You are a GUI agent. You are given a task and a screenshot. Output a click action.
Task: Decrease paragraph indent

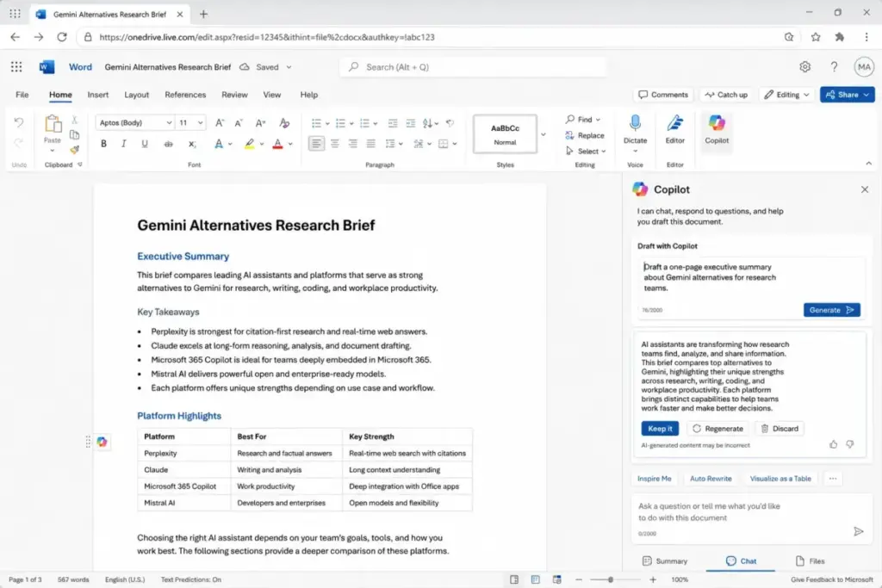tap(393, 123)
